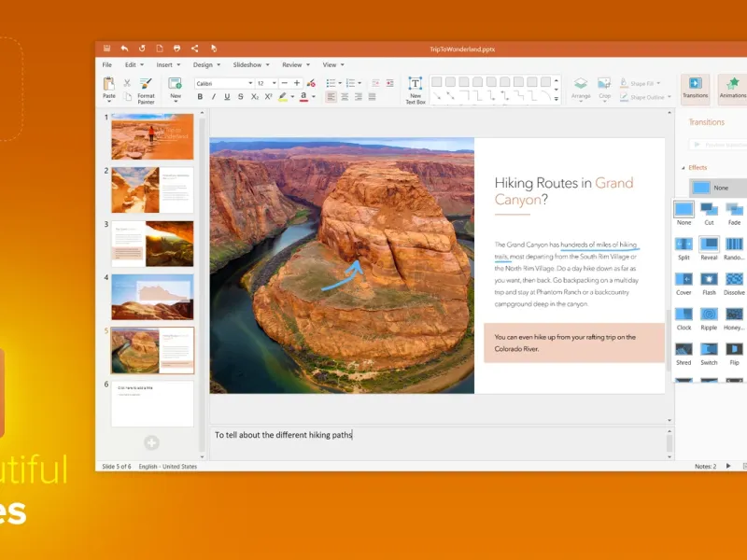Image resolution: width=747 pixels, height=560 pixels.
Task: Collapse the Effects section arrow
Action: point(684,168)
